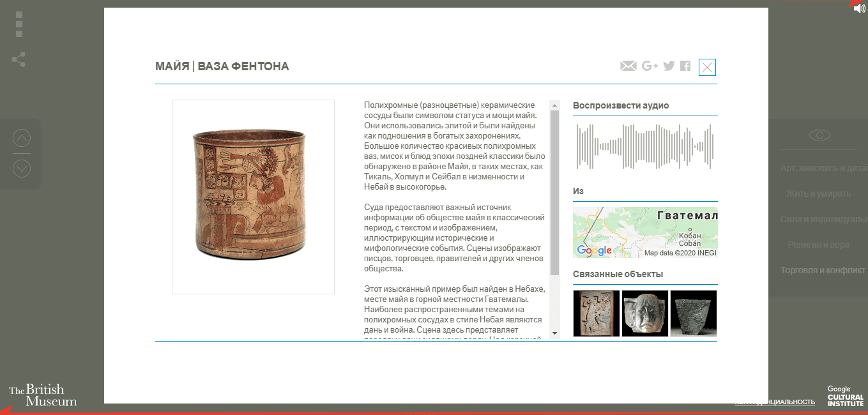Toggle sound with the speaker icon

click(x=859, y=8)
